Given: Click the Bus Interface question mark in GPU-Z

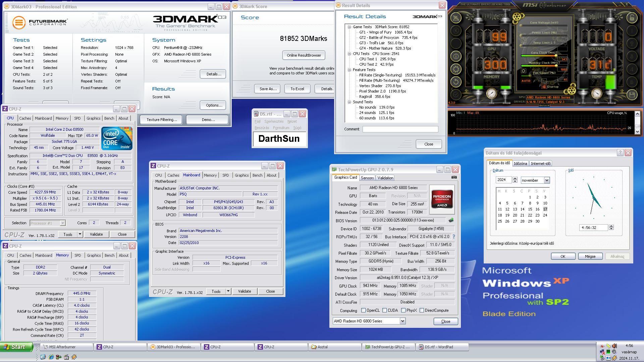Looking at the screenshot, I should coord(454,237).
